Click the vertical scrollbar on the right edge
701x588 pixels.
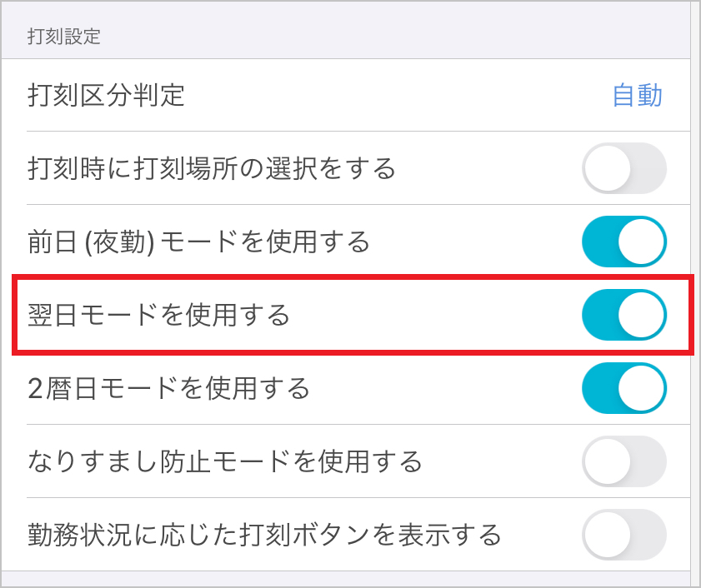click(x=695, y=292)
